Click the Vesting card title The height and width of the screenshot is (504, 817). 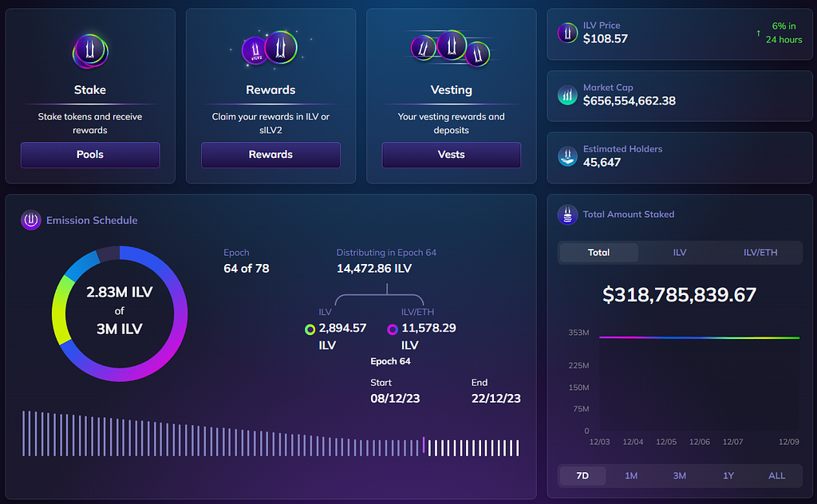click(x=452, y=89)
